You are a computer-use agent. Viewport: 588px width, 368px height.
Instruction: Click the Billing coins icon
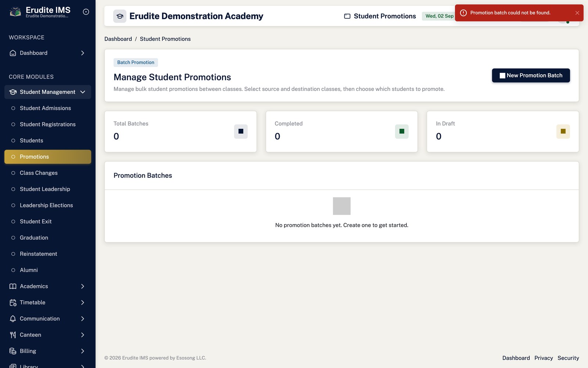[13, 351]
